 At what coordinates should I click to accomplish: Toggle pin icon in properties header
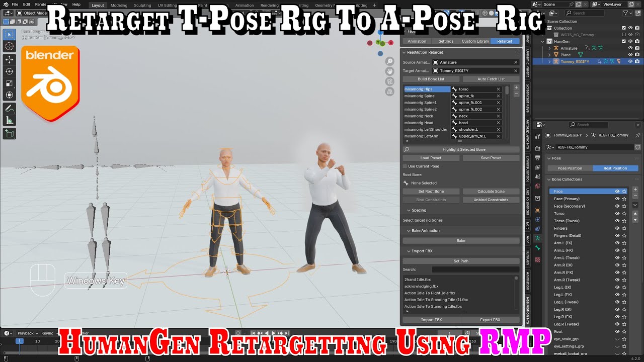pos(638,135)
